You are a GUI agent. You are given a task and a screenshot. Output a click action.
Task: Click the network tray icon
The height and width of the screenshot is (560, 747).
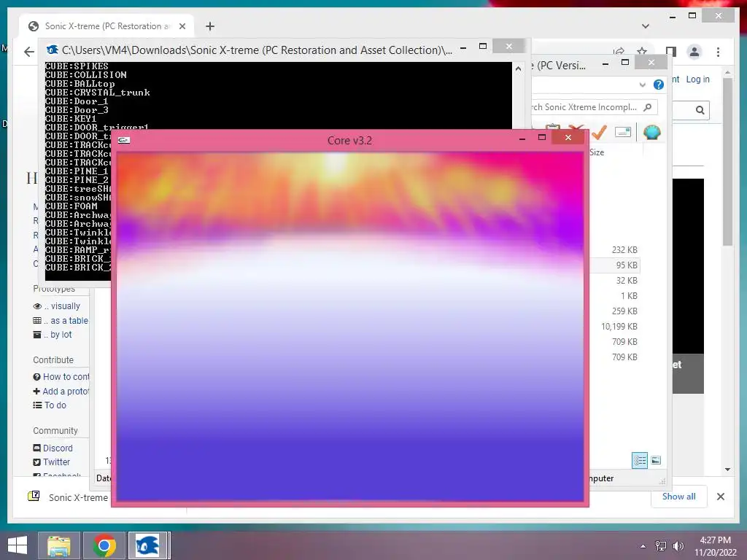[661, 546]
